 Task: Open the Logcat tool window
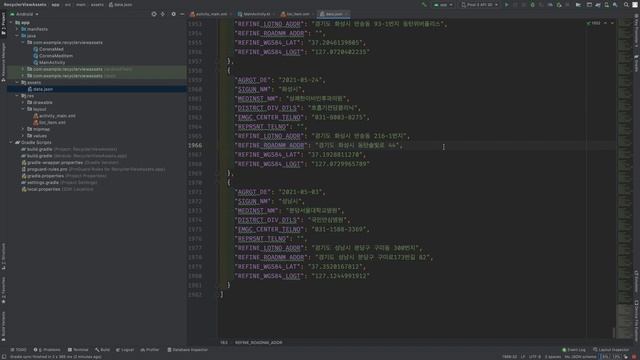[125, 350]
